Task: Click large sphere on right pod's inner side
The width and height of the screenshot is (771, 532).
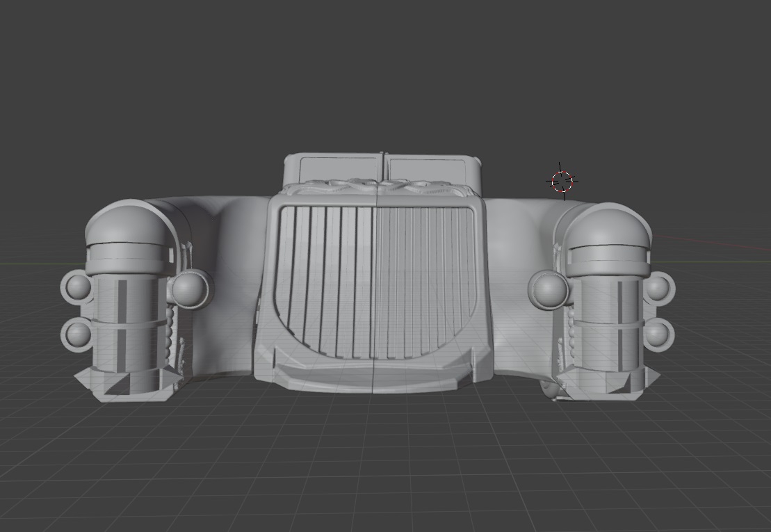Action: click(x=549, y=289)
